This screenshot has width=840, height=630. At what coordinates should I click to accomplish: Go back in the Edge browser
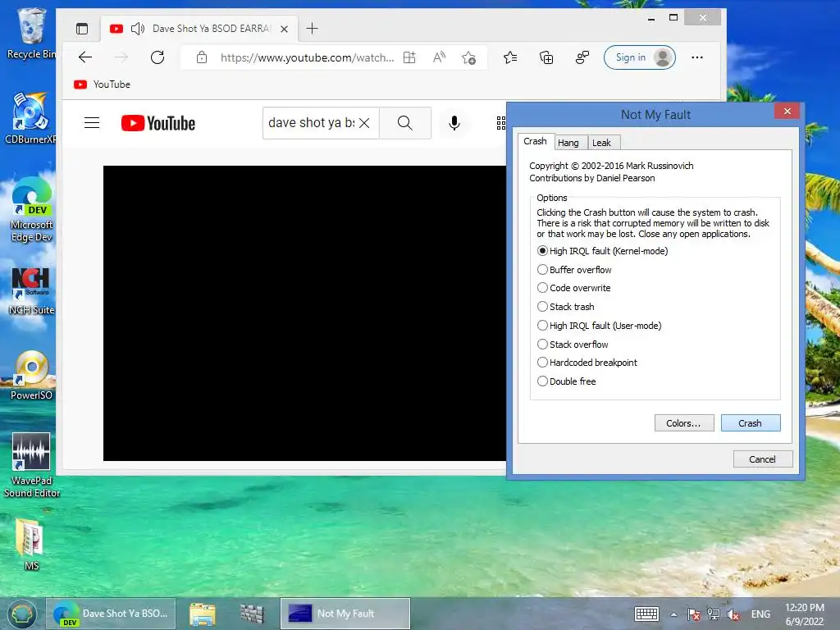click(85, 57)
